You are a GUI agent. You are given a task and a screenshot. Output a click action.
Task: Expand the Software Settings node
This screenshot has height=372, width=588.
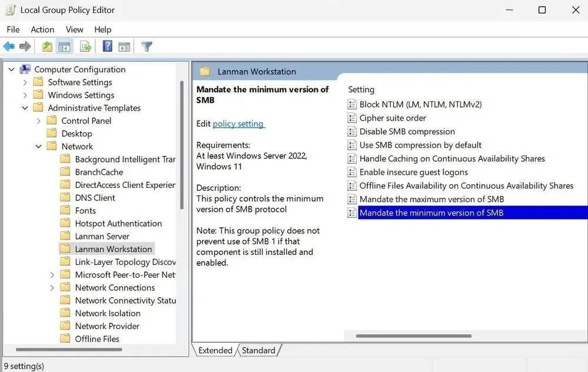click(25, 82)
